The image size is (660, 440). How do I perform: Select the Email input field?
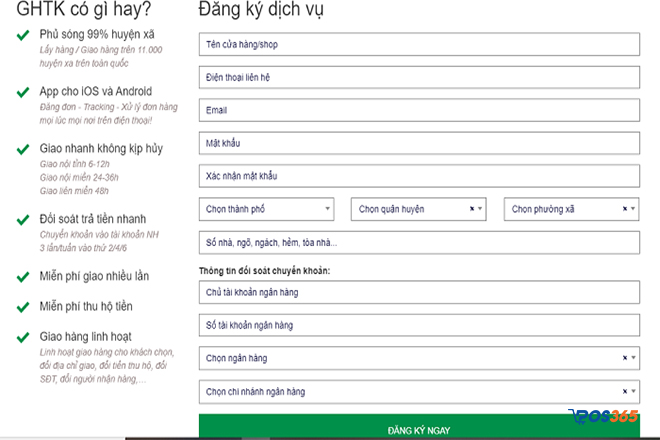click(418, 110)
